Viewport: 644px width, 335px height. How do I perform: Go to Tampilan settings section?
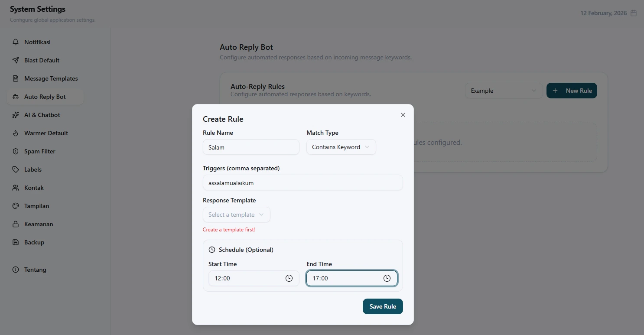tap(16, 206)
